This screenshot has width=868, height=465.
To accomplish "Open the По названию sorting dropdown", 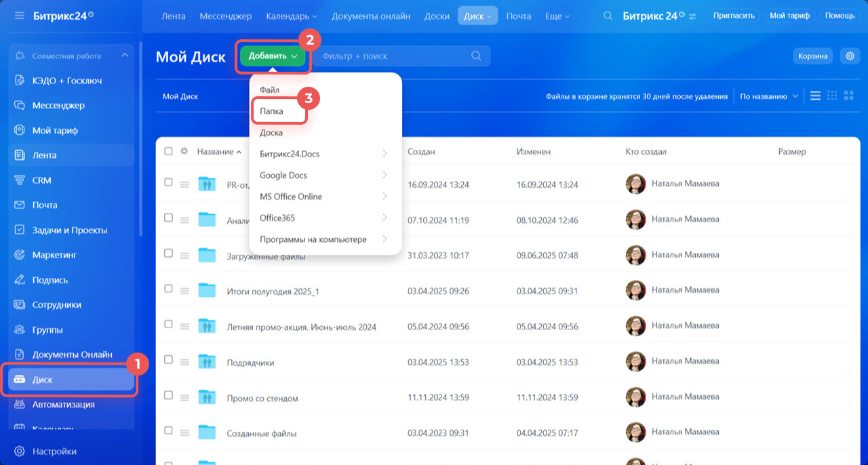I will [769, 96].
